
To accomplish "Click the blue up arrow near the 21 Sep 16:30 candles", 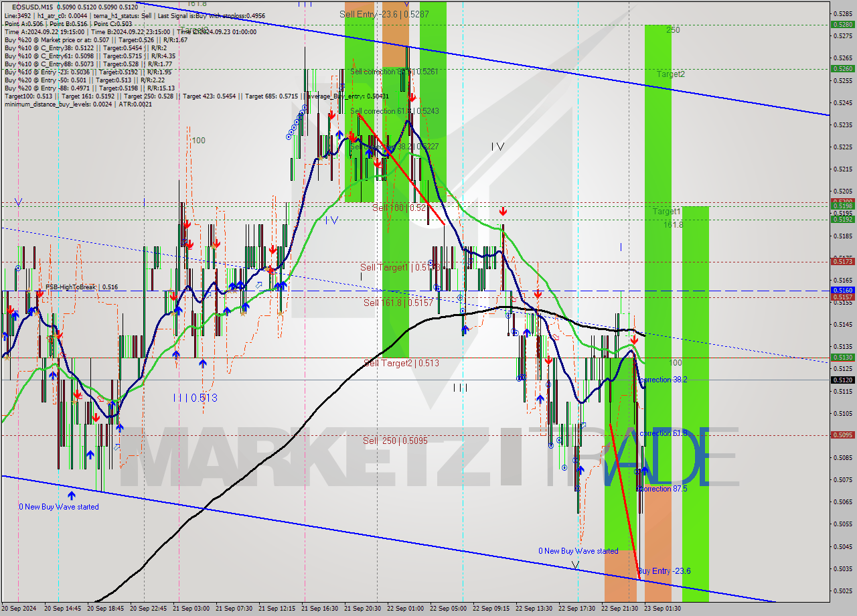I will 340,134.
